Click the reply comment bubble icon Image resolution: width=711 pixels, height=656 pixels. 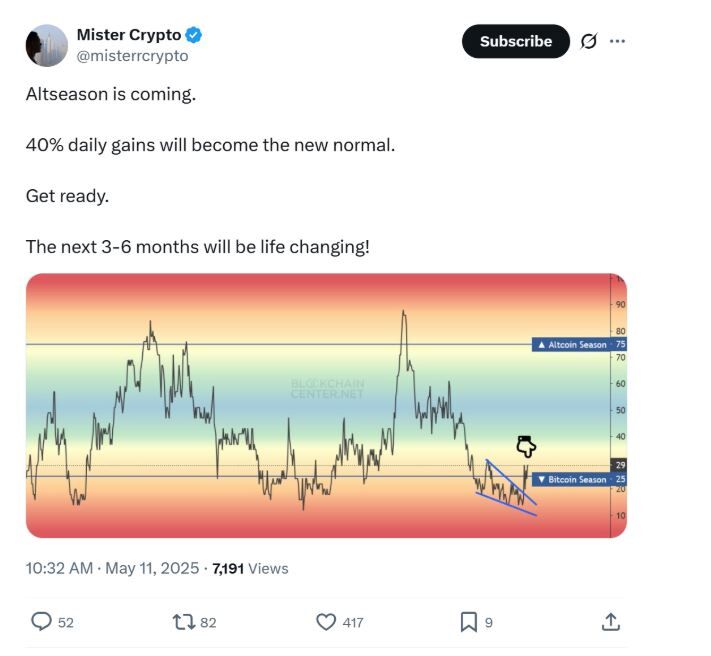[41, 622]
